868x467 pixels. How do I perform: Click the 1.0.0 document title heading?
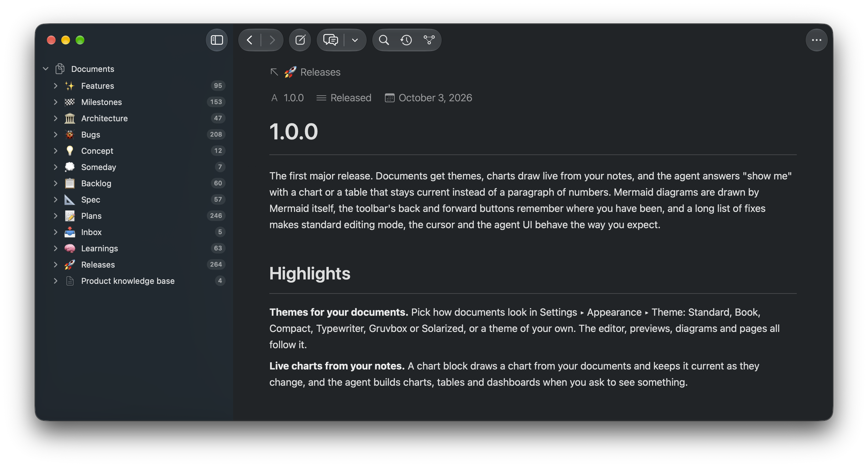293,132
